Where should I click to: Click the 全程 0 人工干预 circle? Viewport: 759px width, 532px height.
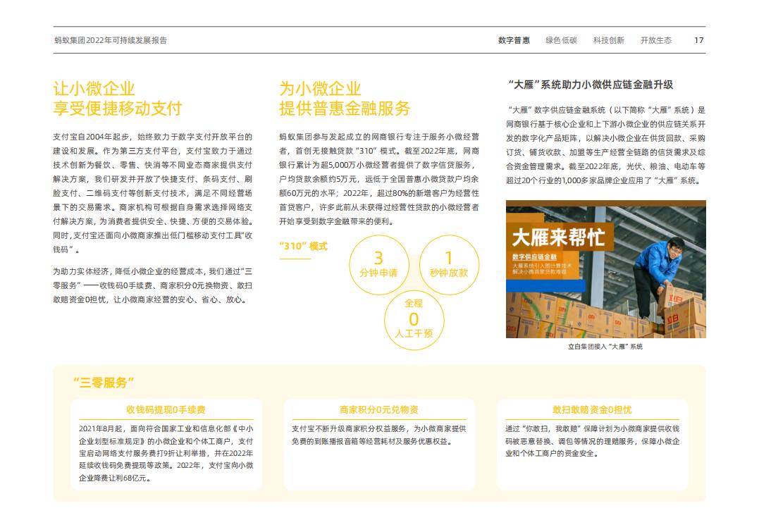click(414, 319)
